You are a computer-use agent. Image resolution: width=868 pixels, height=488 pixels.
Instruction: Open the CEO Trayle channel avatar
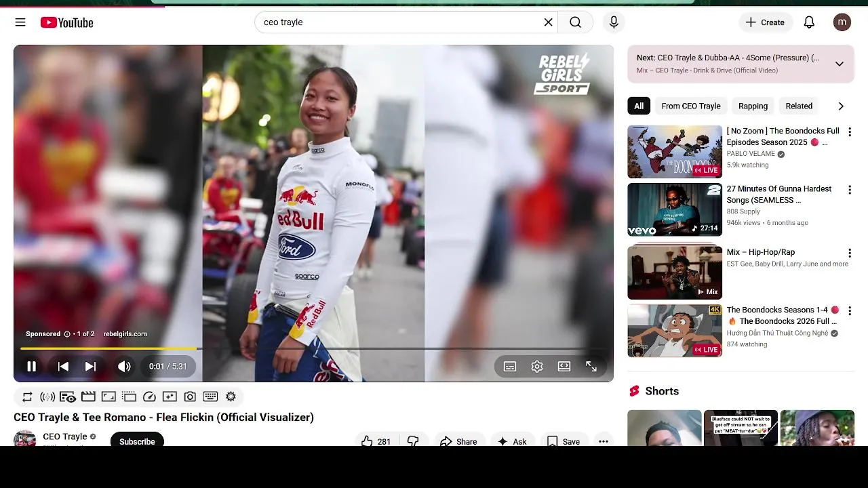pyautogui.click(x=24, y=439)
